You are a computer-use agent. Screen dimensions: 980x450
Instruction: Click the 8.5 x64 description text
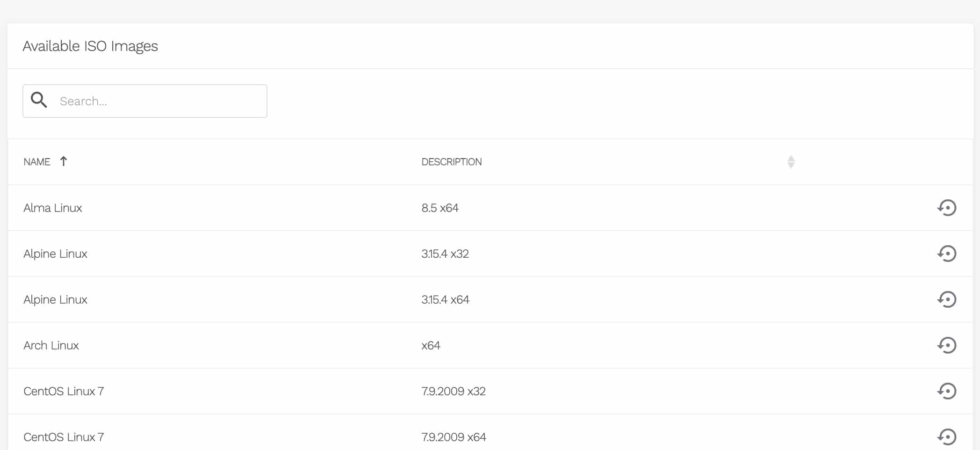point(440,208)
